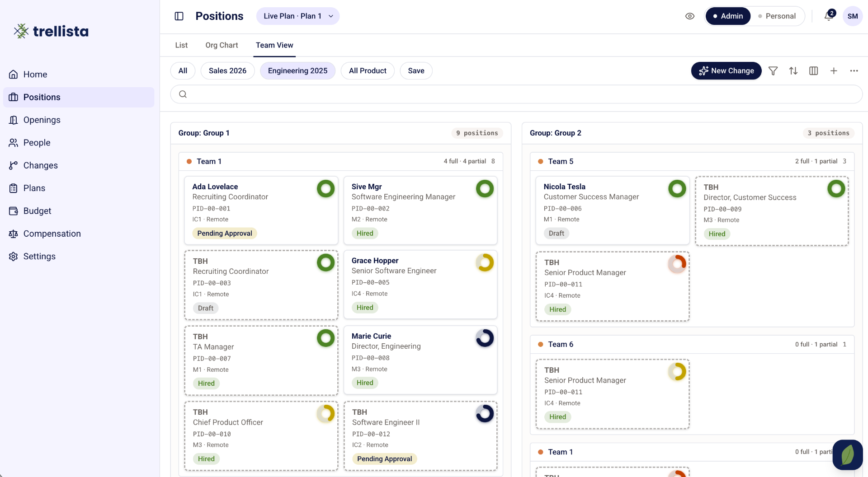Screen dimensions: 868x477
Task: Click Hired badge on Grace Hopper card
Action: click(365, 308)
